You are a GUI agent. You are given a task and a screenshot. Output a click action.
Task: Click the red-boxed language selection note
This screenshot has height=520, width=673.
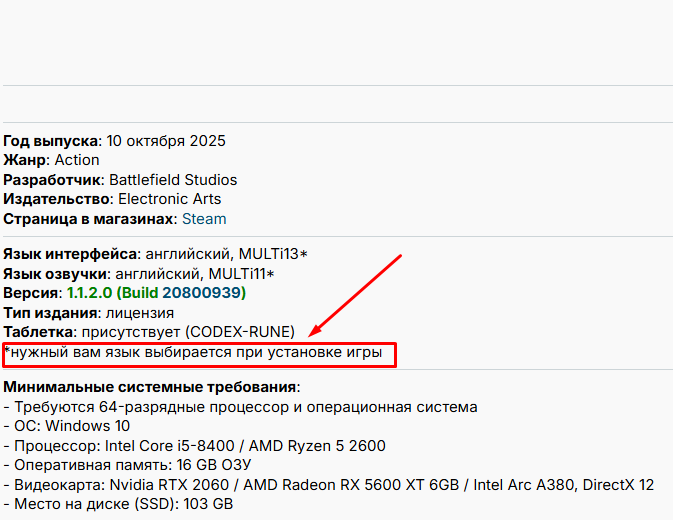(x=199, y=354)
